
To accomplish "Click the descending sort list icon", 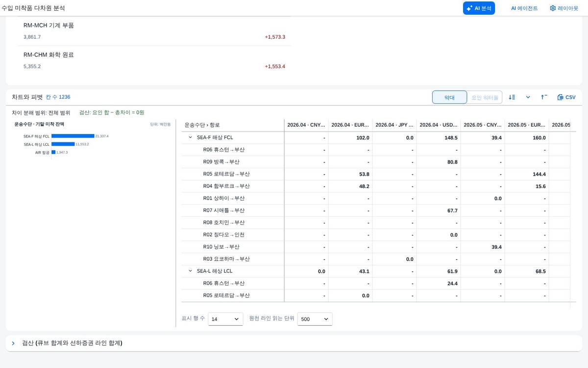I will tap(512, 97).
